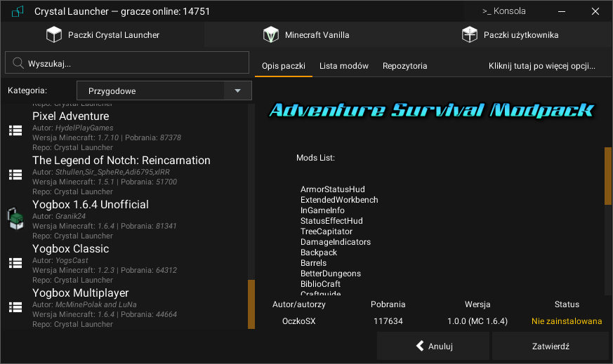Click the Crystal Launcher logo icon
This screenshot has width=613, height=364.
(x=18, y=11)
